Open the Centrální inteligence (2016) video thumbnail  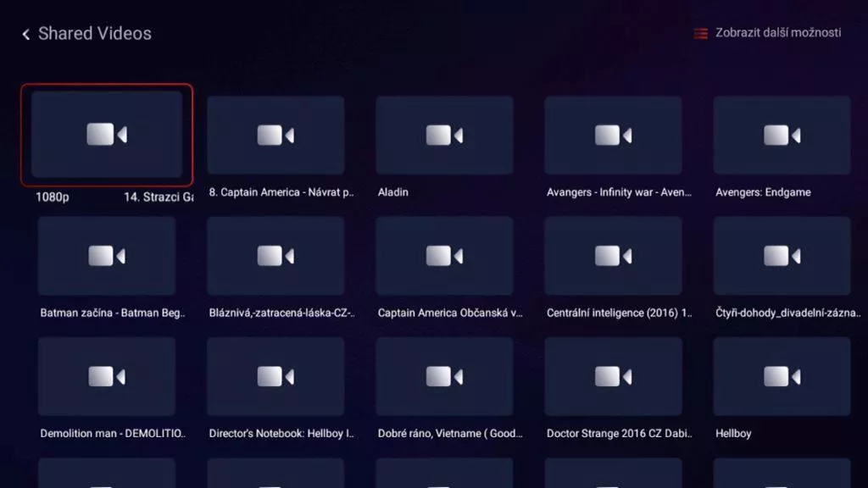[614, 256]
